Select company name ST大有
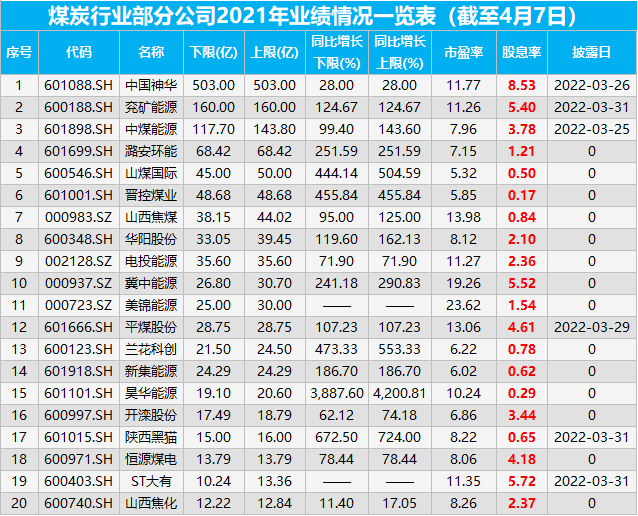Image resolution: width=638 pixels, height=516 pixels. tap(151, 481)
